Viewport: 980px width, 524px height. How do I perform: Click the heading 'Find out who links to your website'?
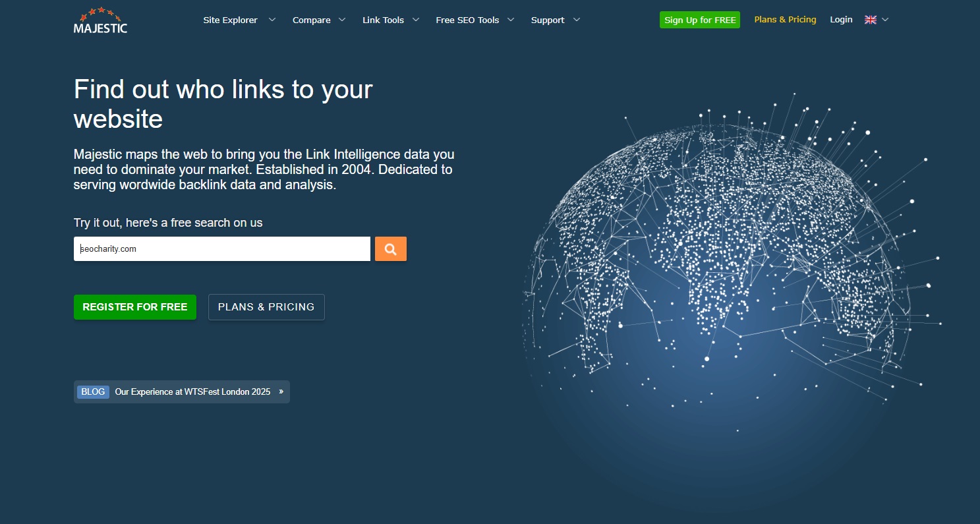pyautogui.click(x=223, y=104)
